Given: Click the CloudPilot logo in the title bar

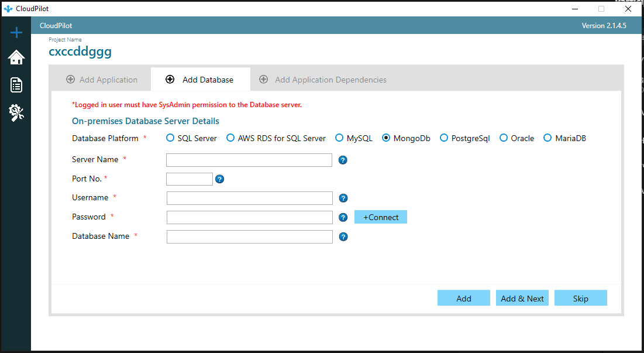Looking at the screenshot, I should (x=8, y=9).
